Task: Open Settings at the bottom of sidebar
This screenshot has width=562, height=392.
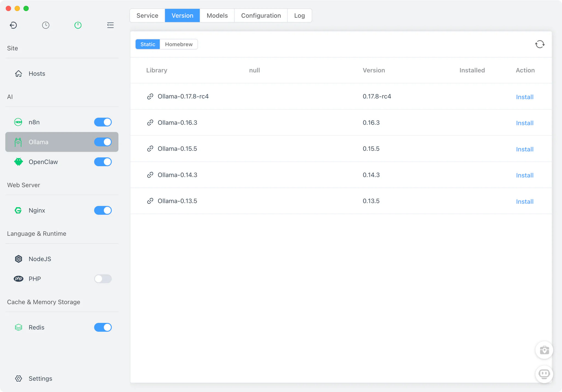Action: tap(40, 378)
